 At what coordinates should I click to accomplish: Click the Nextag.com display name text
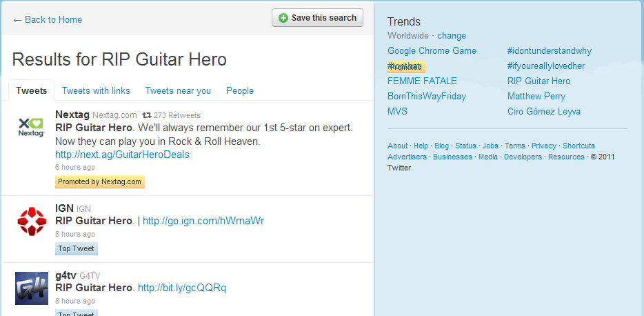(x=114, y=115)
